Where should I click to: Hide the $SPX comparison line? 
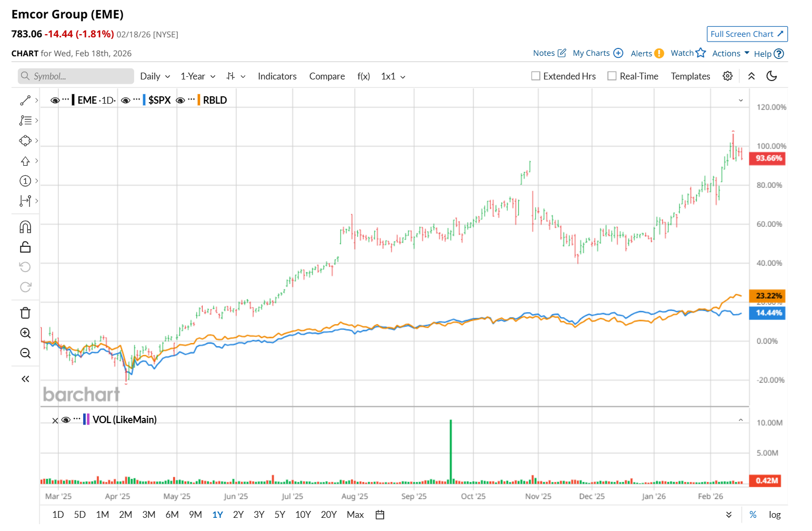point(126,101)
